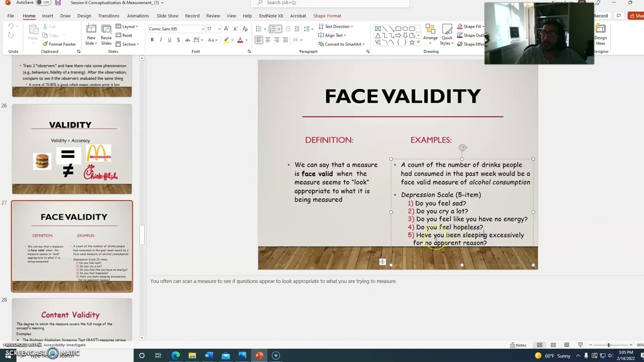Select the five-point star shape
644x362 pixels.
pos(412,43)
